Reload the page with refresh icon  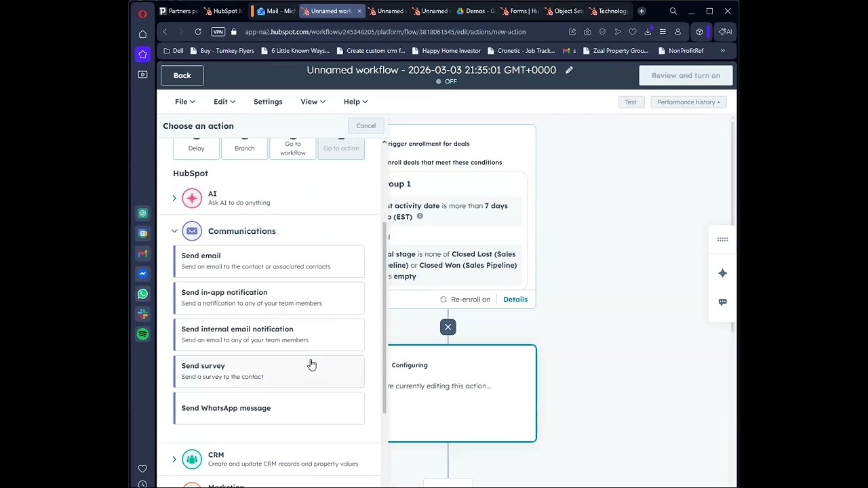(x=197, y=31)
